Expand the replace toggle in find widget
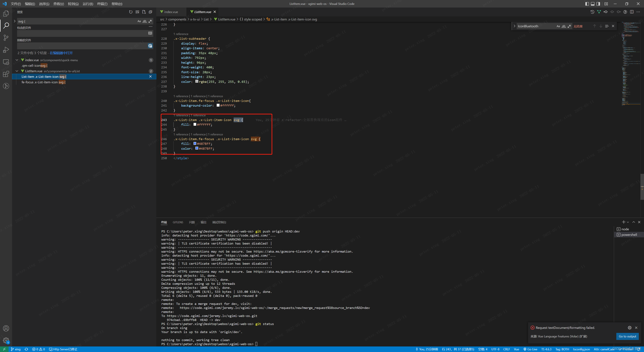This screenshot has width=644, height=352. point(514,26)
